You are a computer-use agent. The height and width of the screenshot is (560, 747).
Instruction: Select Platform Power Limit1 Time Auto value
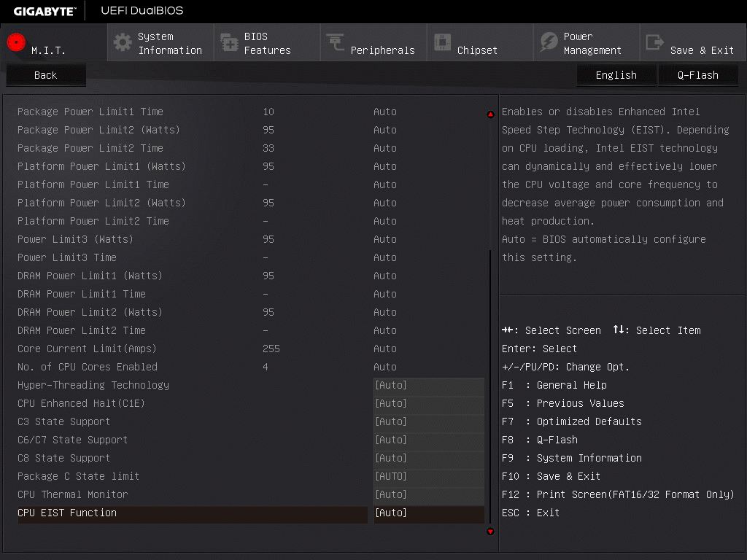pos(385,184)
